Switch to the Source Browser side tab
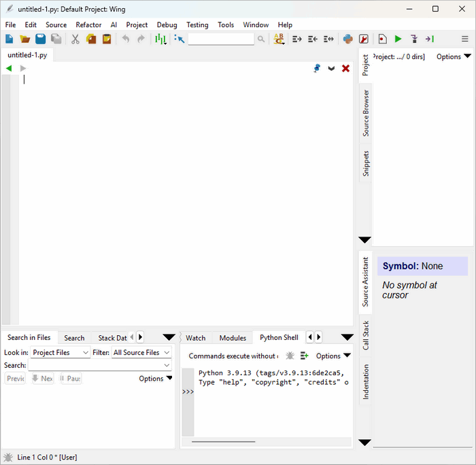Image resolution: width=476 pixels, height=465 pixels. [366, 112]
